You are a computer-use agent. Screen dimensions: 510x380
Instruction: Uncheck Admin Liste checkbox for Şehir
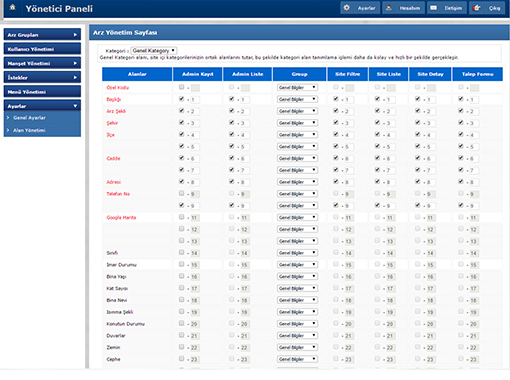[x=232, y=122]
